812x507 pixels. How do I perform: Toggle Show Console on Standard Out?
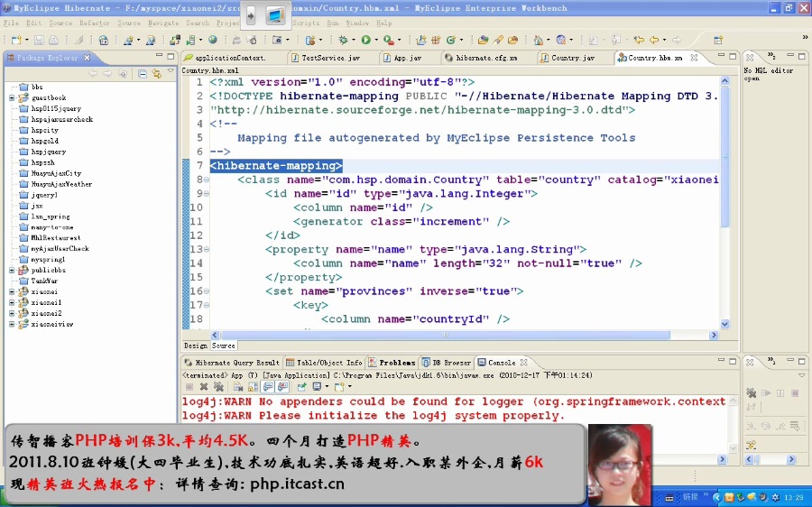268,387
